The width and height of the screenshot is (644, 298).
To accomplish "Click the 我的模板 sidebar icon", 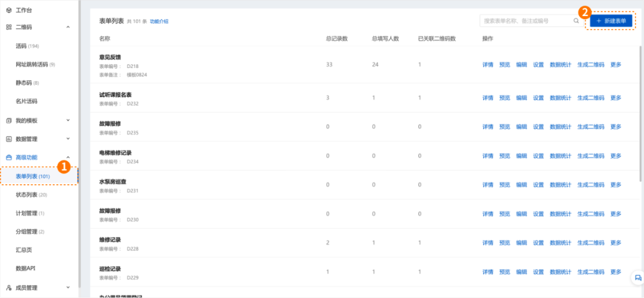I will 9,120.
